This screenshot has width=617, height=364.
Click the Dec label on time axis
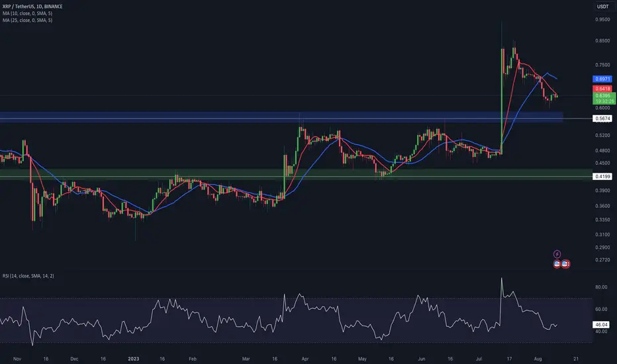74,359
